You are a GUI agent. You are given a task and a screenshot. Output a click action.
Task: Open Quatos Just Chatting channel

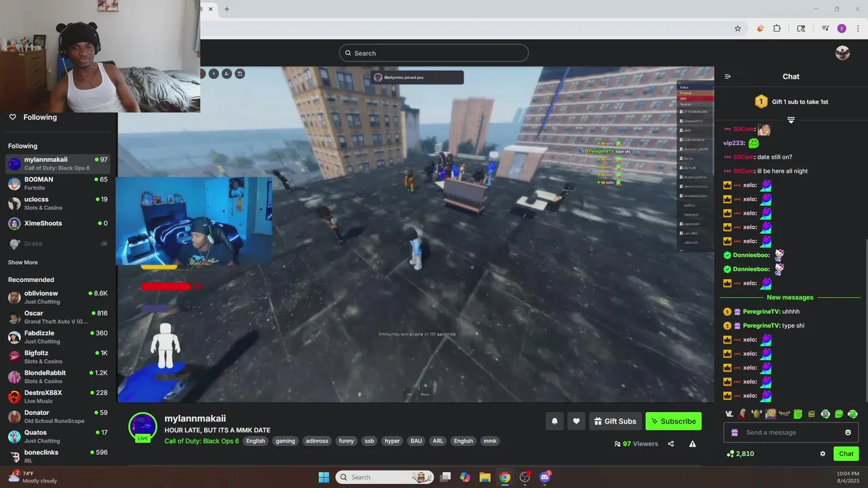(58, 436)
